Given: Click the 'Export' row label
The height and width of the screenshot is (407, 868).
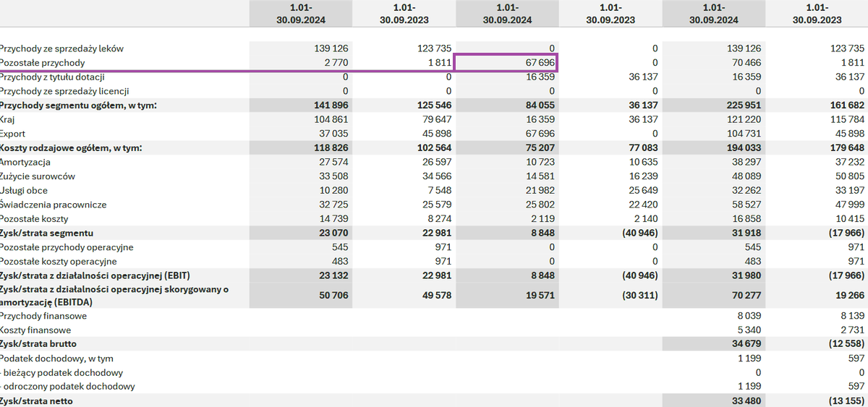Looking at the screenshot, I should [13, 134].
